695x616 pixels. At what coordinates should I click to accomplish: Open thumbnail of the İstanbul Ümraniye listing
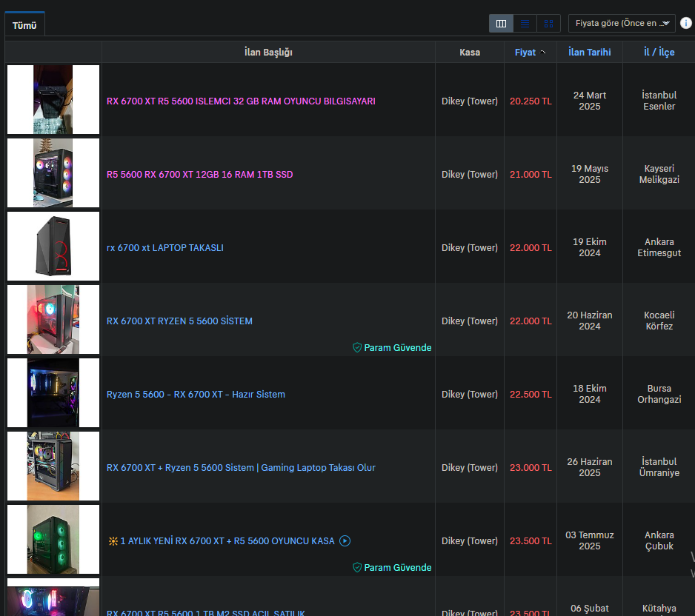pyautogui.click(x=53, y=466)
